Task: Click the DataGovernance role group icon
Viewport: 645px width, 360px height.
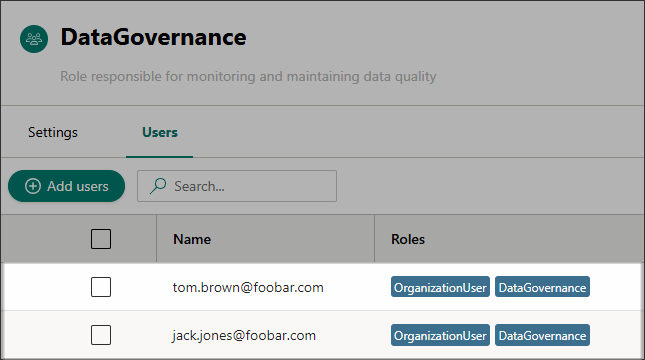Action: tap(34, 39)
